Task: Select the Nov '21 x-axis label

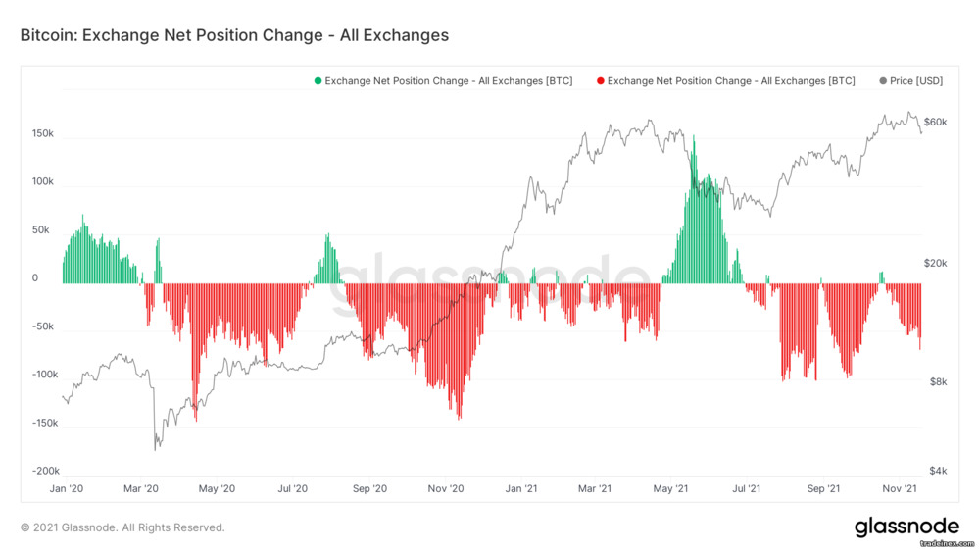Action: click(900, 488)
